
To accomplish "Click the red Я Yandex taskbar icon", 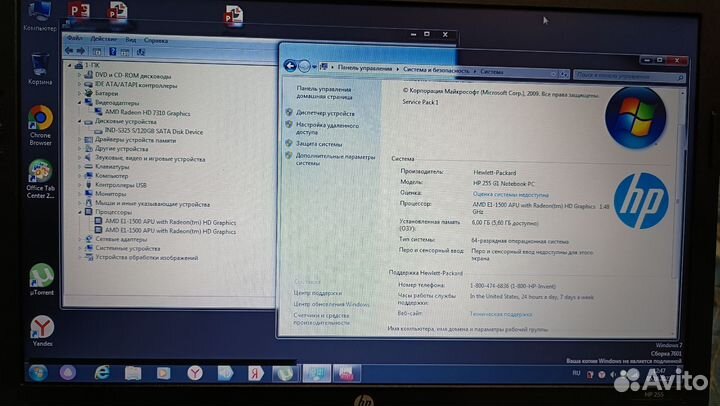I will [x=255, y=373].
